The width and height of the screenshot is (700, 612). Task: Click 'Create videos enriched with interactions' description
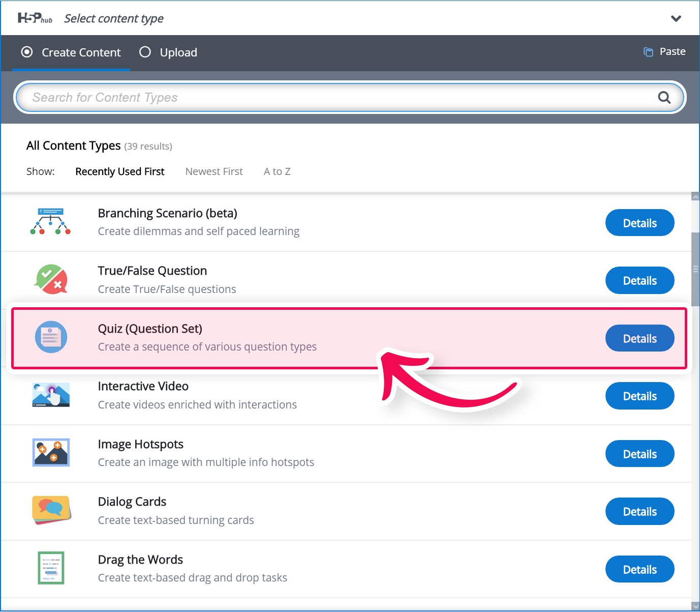[197, 404]
